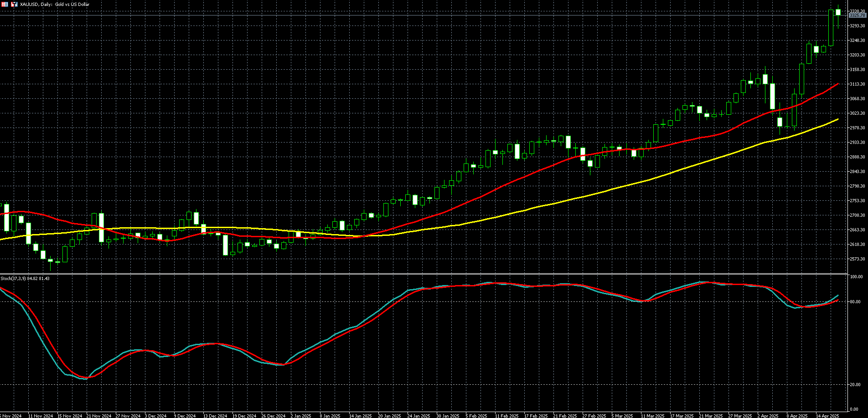
Task: Select the rightmost candle on the chart
Action: point(838,13)
